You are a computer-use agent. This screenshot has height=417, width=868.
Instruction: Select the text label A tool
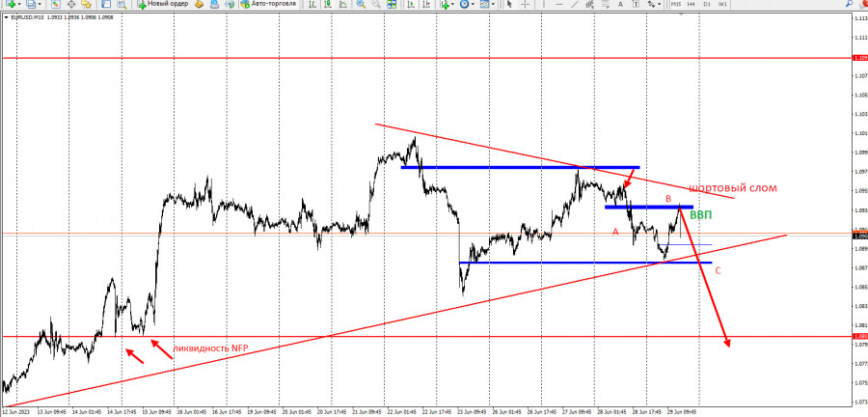coord(620,4)
